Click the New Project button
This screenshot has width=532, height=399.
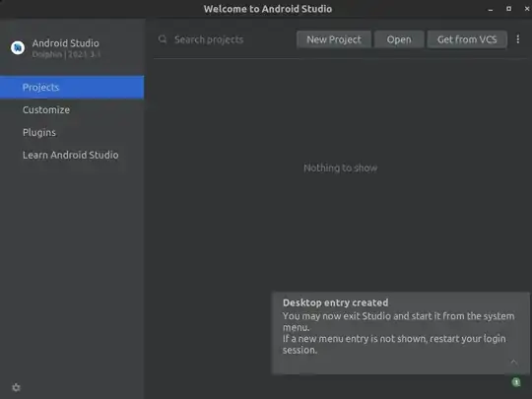[x=334, y=39]
